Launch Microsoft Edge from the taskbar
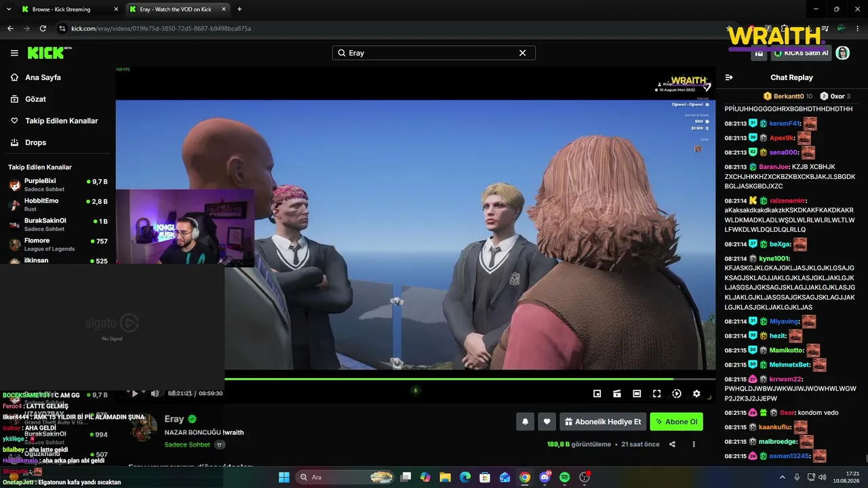The image size is (868, 488). (x=465, y=477)
